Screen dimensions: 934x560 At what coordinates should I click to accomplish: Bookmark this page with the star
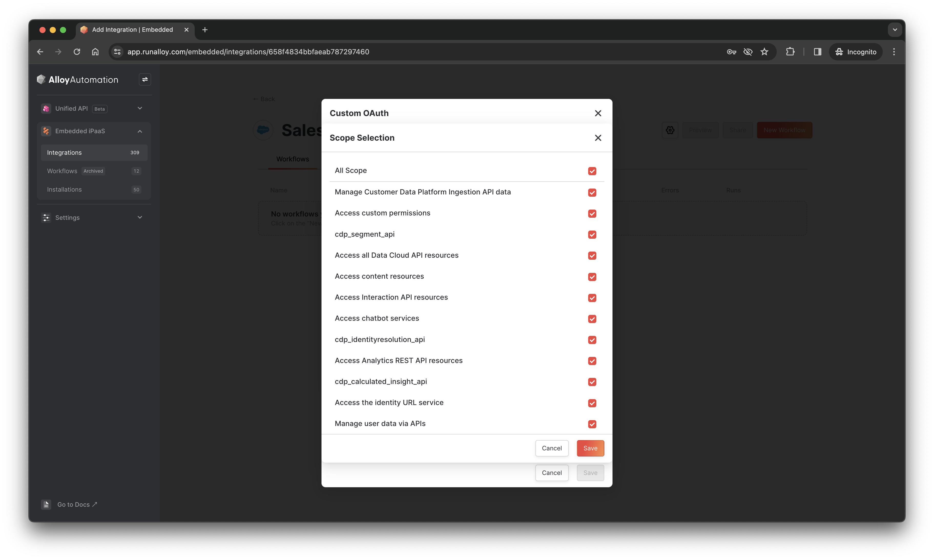click(764, 52)
